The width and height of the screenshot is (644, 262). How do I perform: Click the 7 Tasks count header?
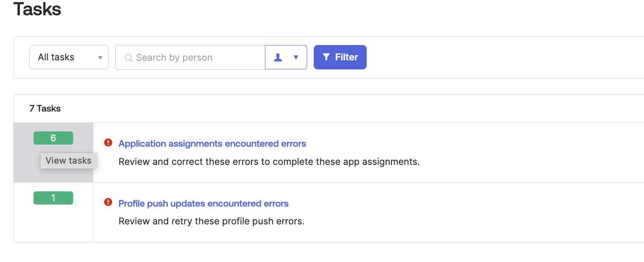tap(45, 109)
